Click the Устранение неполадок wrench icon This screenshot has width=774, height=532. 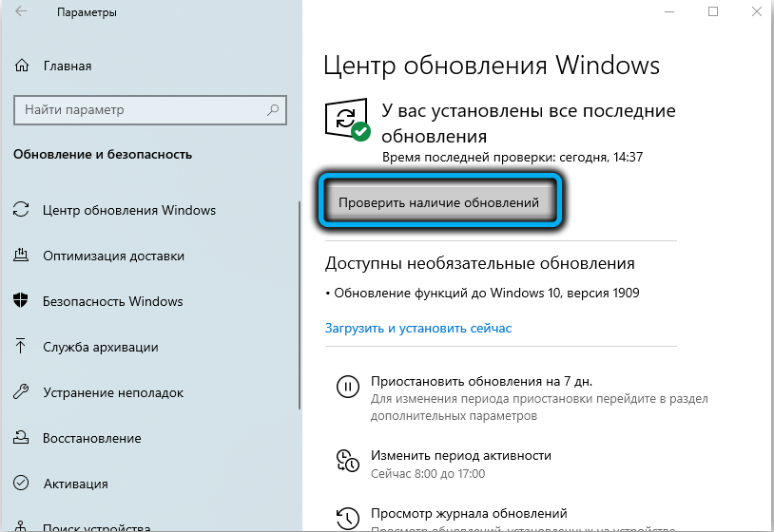point(22,392)
